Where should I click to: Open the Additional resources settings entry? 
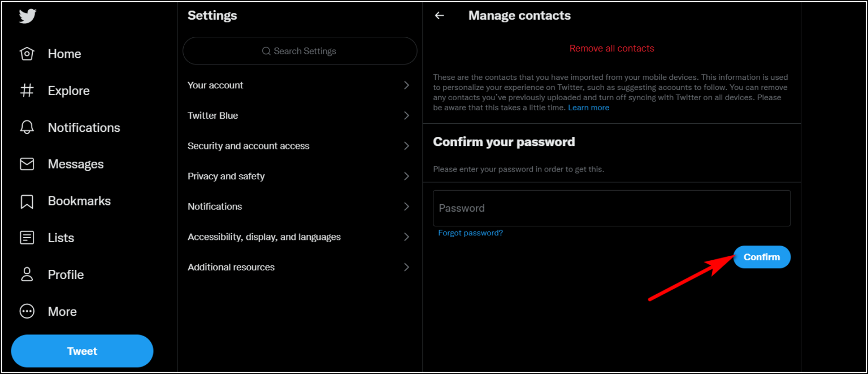pyautogui.click(x=300, y=267)
